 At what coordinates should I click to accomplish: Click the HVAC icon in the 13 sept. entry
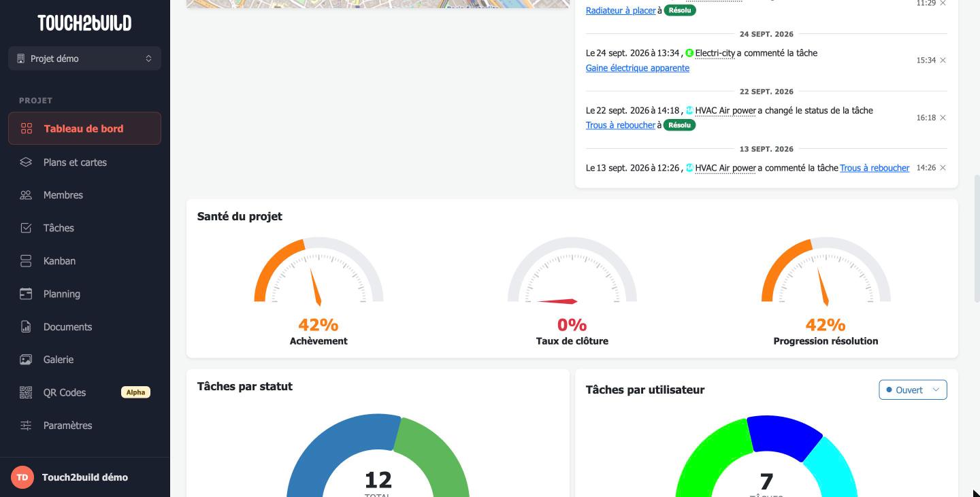coord(689,168)
